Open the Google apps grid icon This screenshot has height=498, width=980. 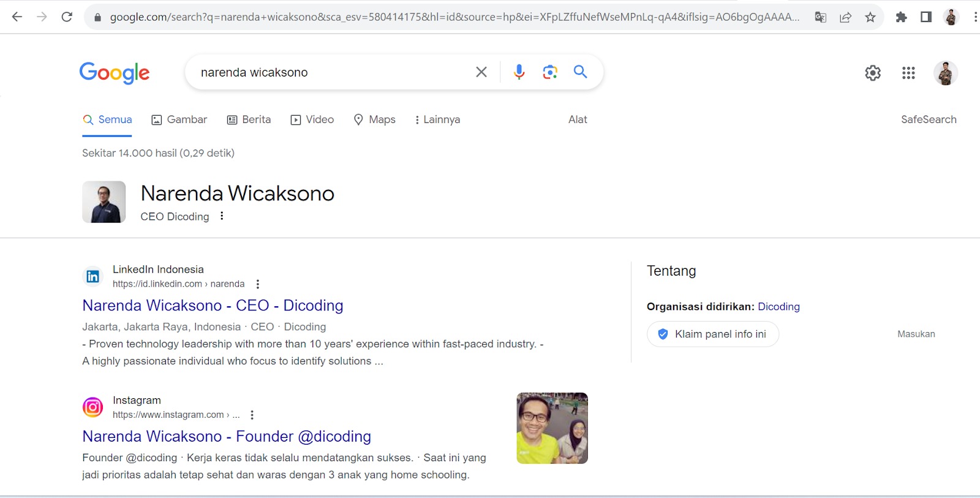coord(908,73)
